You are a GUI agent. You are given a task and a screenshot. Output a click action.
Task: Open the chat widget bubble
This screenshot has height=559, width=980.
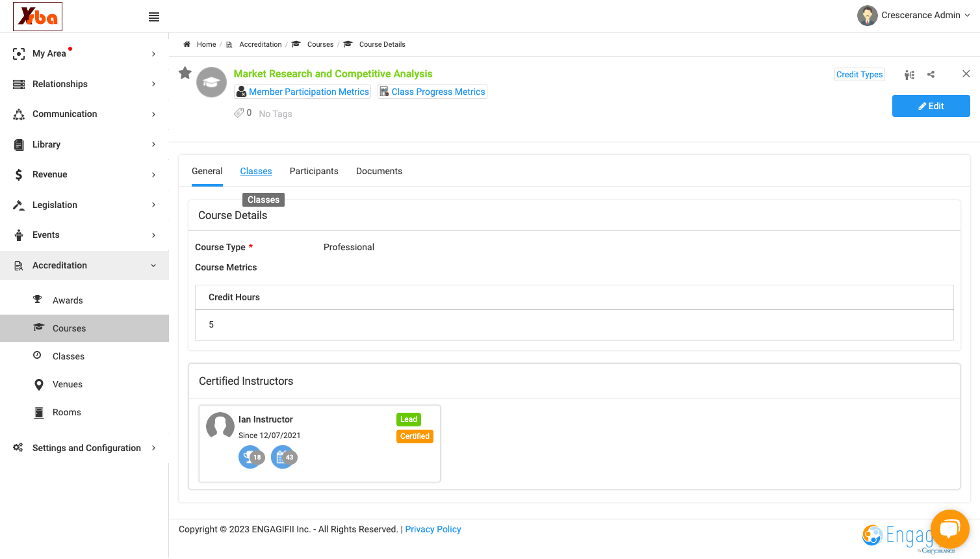pos(949,529)
